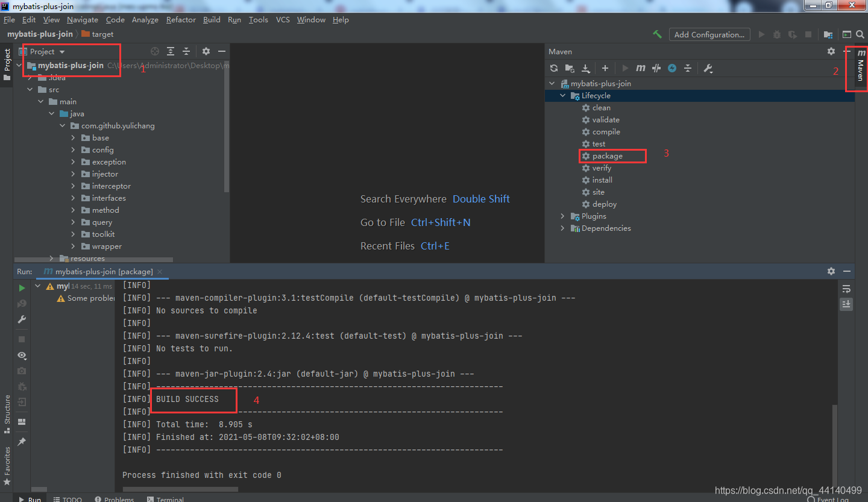Toggle Maven Offline Mode icon

tap(656, 68)
